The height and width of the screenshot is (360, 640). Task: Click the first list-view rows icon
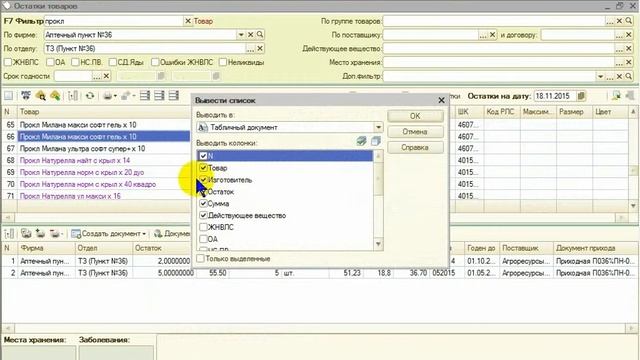[x=145, y=96]
